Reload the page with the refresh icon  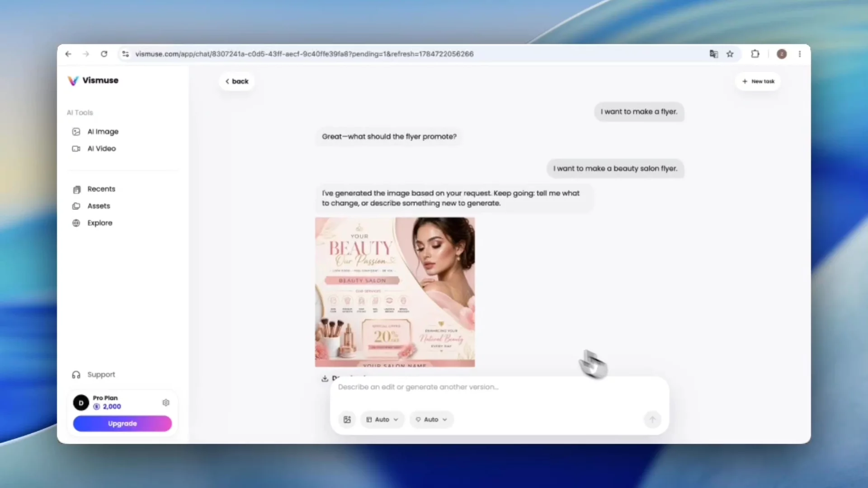coord(104,54)
